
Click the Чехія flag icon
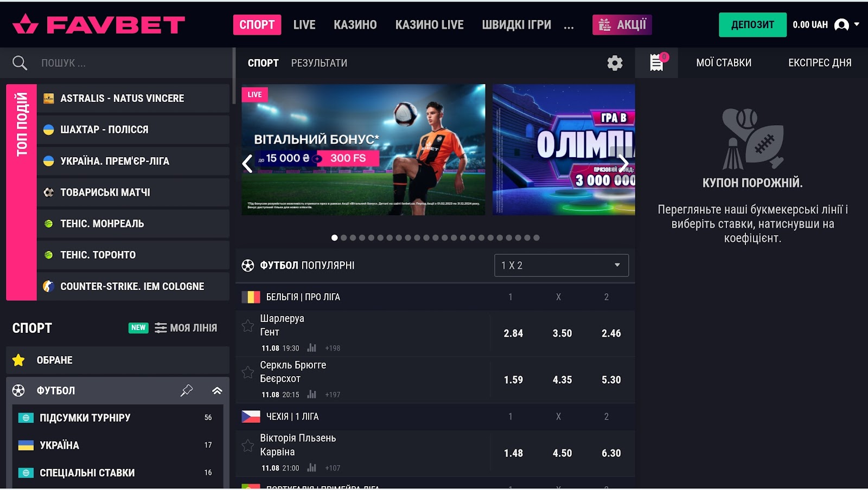coord(251,417)
